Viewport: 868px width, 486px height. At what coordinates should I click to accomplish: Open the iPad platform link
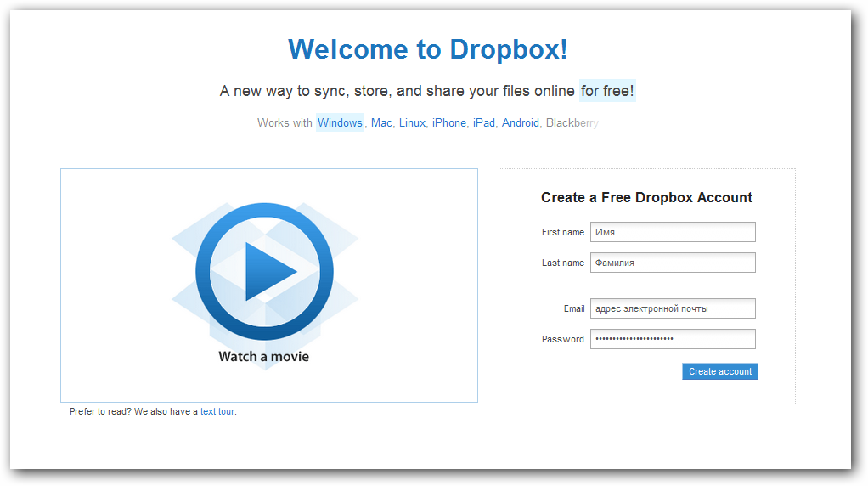(484, 122)
